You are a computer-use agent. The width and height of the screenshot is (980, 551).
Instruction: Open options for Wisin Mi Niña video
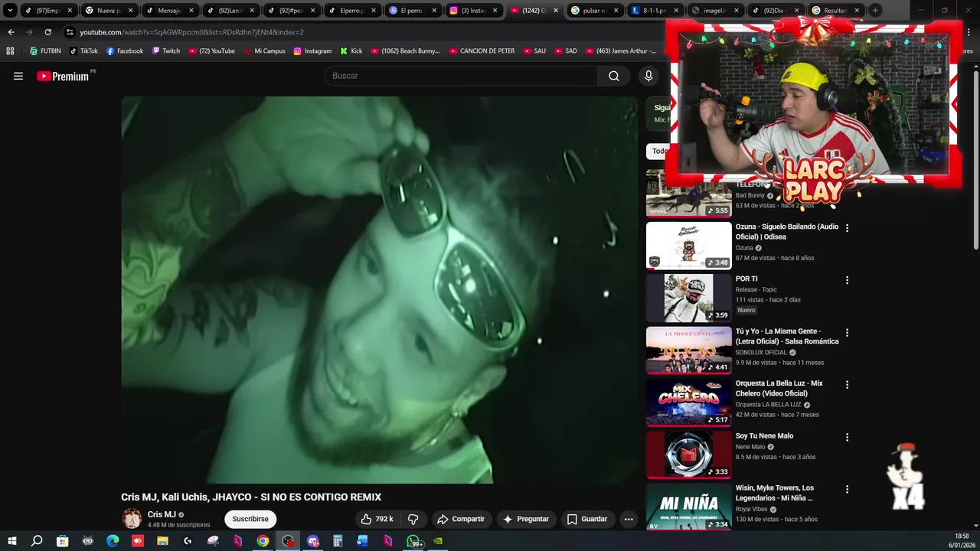[x=847, y=489]
